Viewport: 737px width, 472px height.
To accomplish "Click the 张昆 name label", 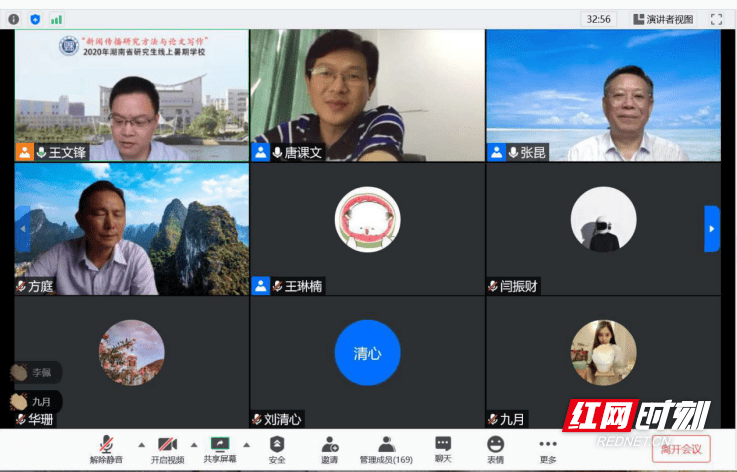I will 533,153.
